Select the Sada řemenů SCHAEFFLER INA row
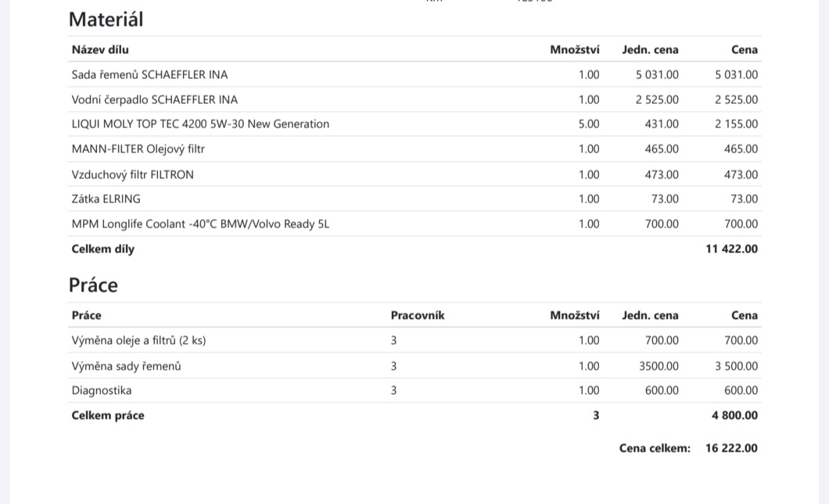 tap(150, 75)
